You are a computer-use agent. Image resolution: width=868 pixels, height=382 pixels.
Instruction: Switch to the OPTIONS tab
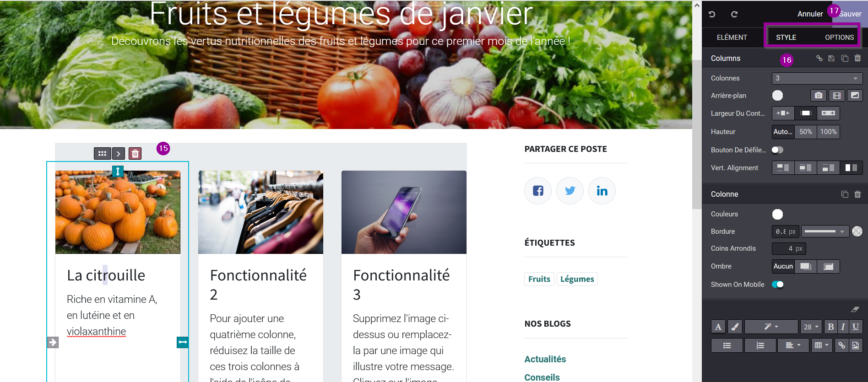[839, 38]
